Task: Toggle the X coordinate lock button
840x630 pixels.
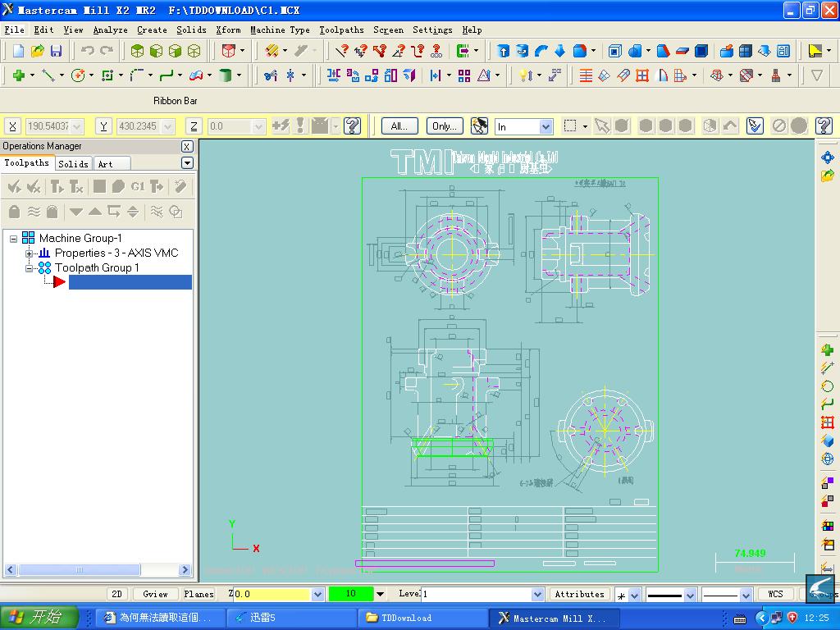Action: click(13, 126)
